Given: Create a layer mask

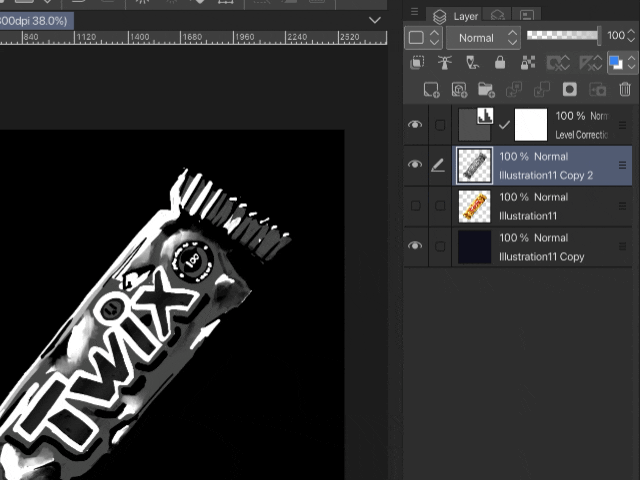Looking at the screenshot, I should 569,89.
